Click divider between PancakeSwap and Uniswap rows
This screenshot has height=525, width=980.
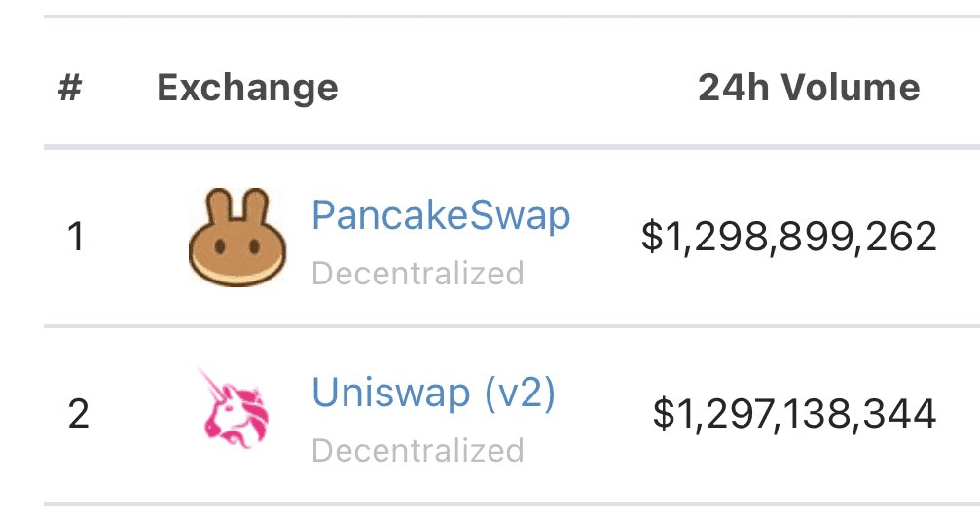click(512, 326)
